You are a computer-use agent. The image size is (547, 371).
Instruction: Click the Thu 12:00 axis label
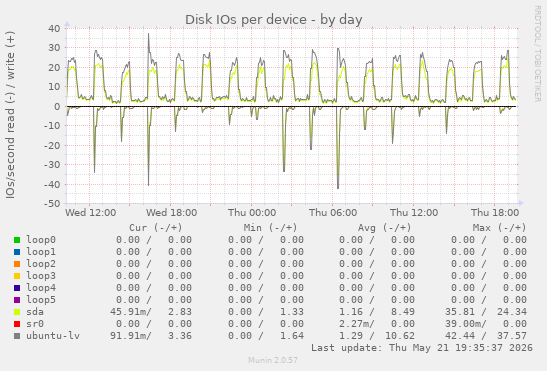414,213
